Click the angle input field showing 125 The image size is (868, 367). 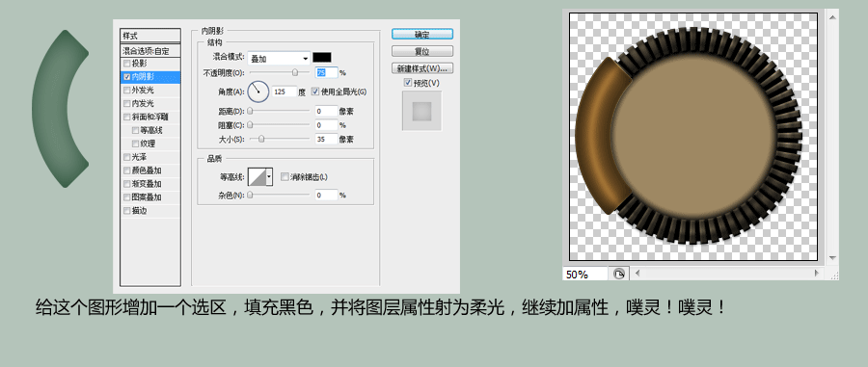tap(284, 92)
